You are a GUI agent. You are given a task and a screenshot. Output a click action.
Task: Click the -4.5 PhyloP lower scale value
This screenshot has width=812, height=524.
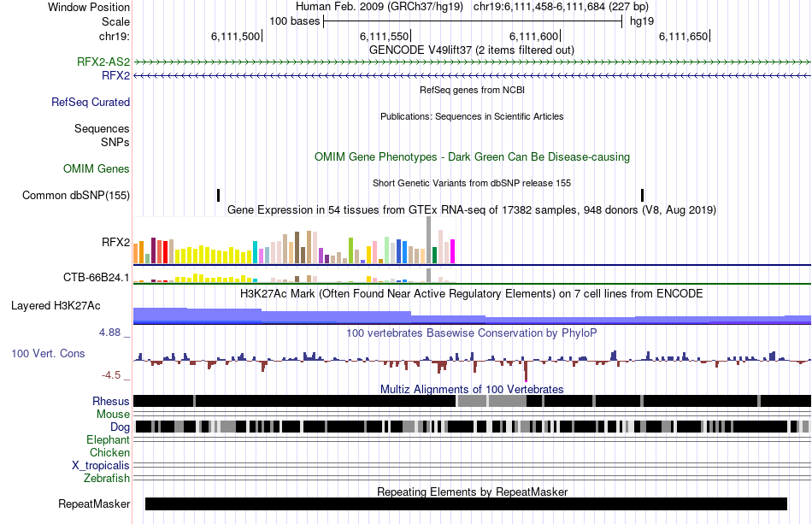click(111, 375)
